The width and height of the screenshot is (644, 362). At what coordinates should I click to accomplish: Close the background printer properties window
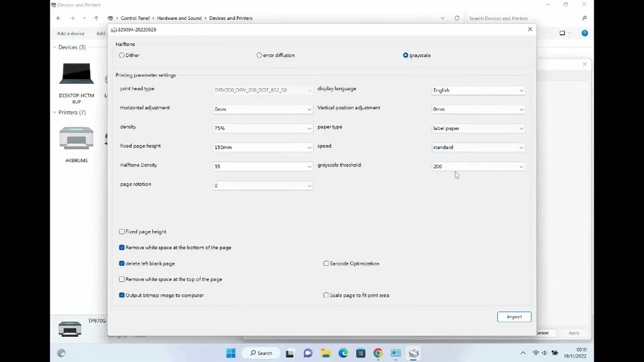coord(585,64)
